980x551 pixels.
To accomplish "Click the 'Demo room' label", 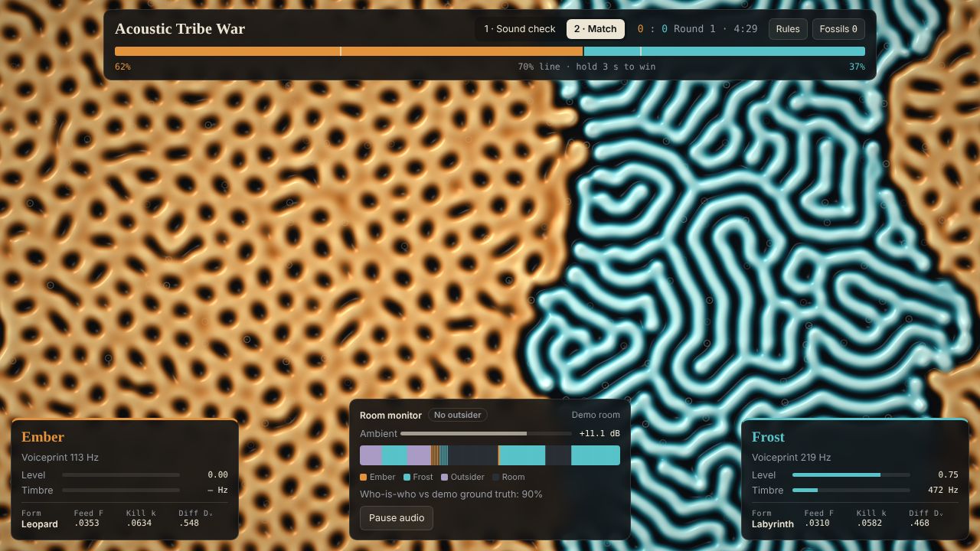I will point(596,415).
